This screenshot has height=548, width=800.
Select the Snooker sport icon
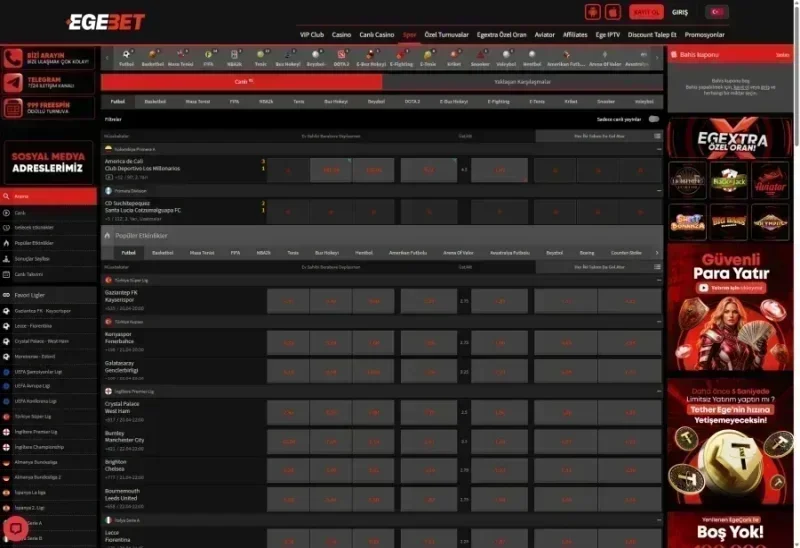pyautogui.click(x=480, y=58)
